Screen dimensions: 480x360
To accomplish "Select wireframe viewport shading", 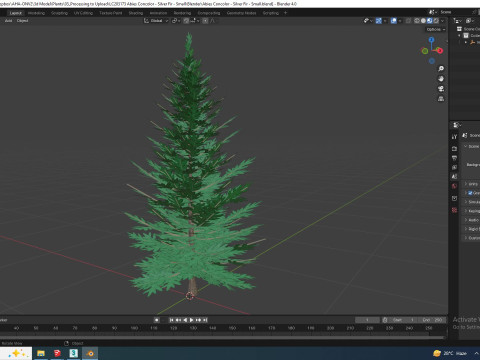I will point(417,21).
